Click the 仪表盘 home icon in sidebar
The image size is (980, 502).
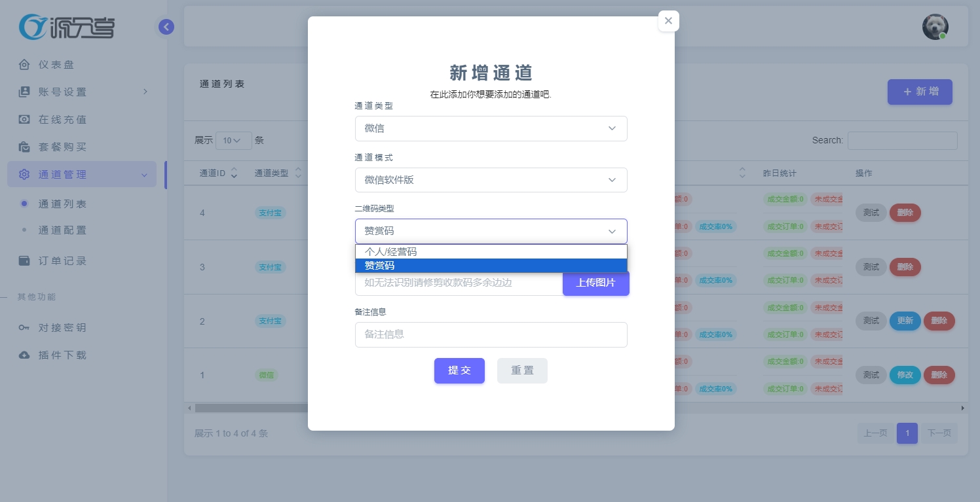24,65
